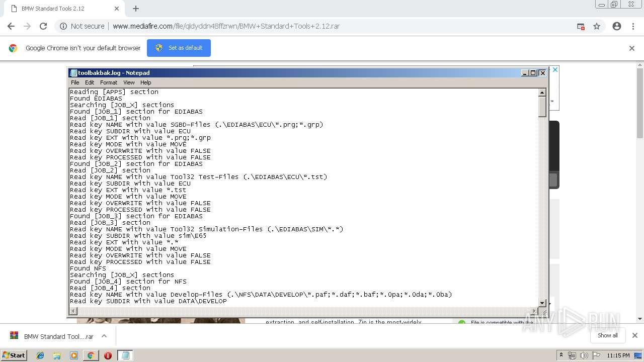Click Notepad vertical scrollbar down arrow
This screenshot has width=644, height=362.
(x=542, y=303)
